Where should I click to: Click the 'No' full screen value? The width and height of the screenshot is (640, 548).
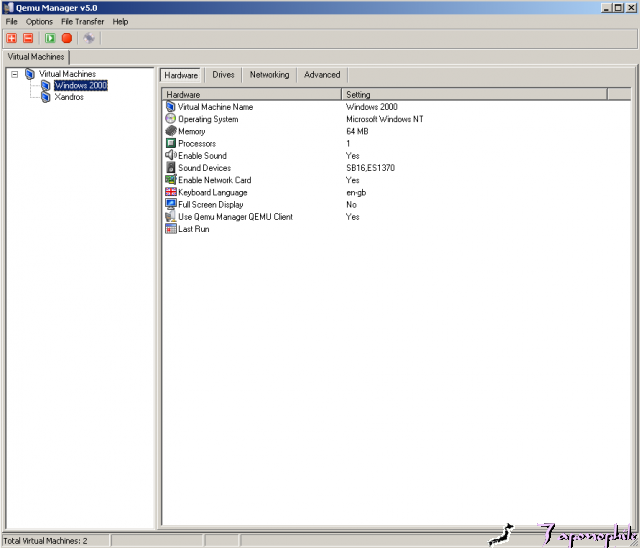(351, 204)
